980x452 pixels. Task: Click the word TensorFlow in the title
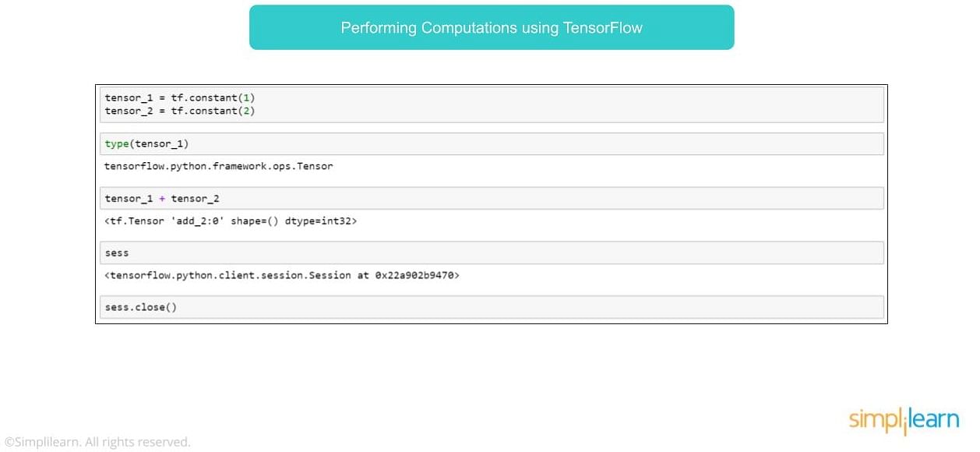coord(603,28)
